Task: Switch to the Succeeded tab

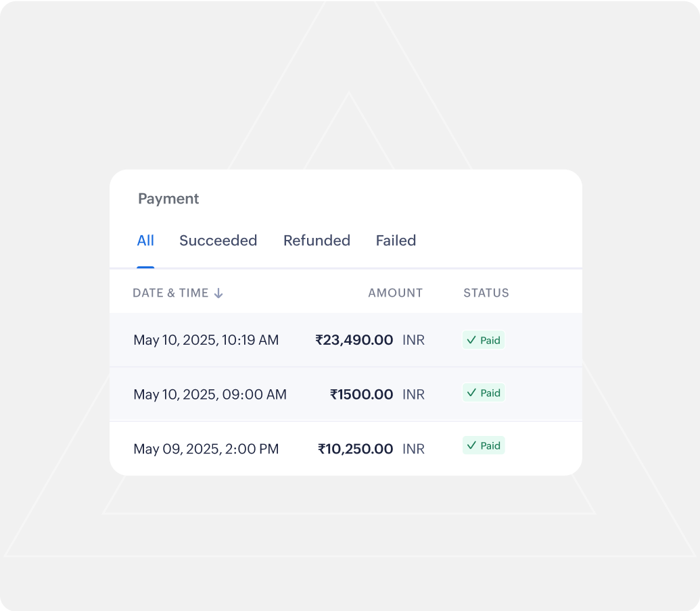Action: click(x=218, y=241)
